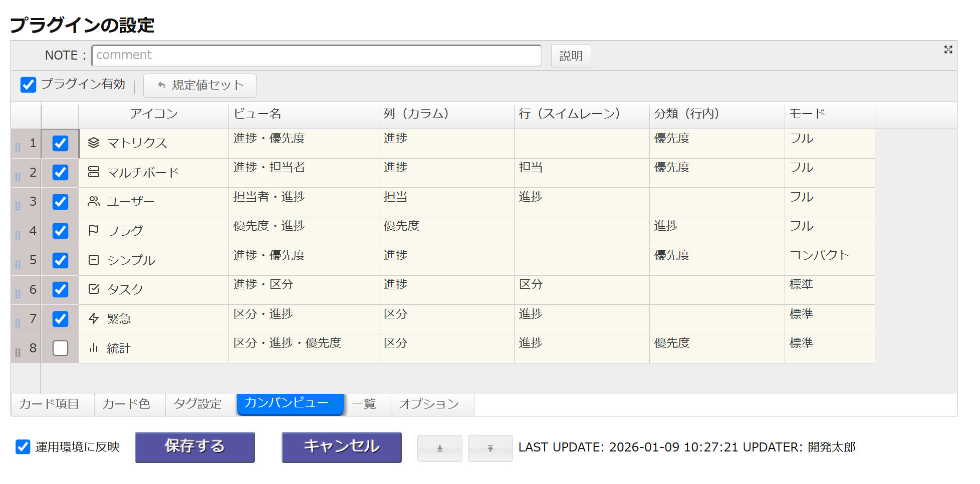Uncheck the マトリクス row checkbox
The height and width of the screenshot is (484, 980).
[x=60, y=143]
